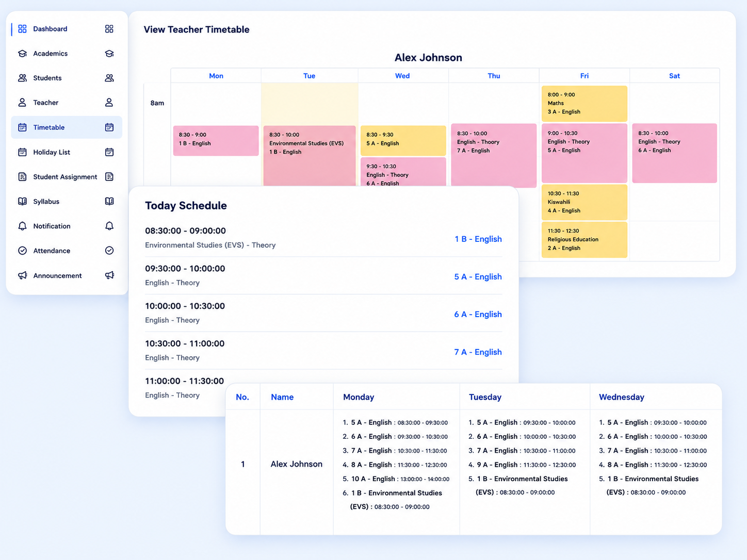Click the Attendance checkmark circle icon

point(22,251)
